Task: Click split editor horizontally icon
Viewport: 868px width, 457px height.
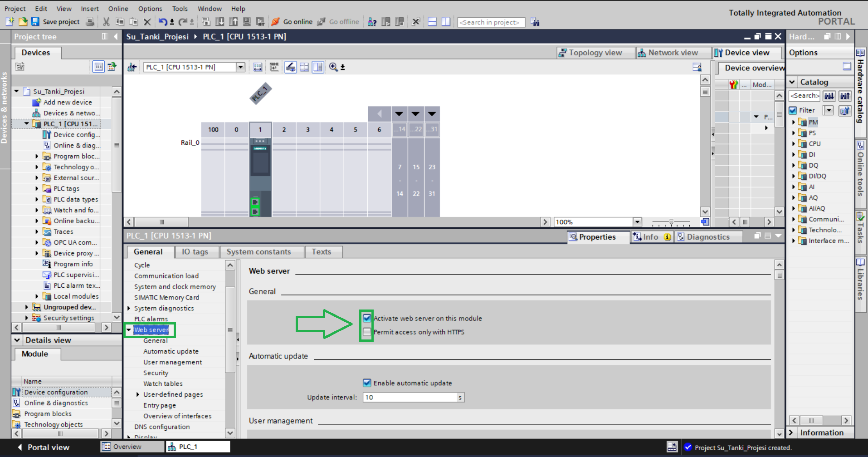Action: (432, 22)
